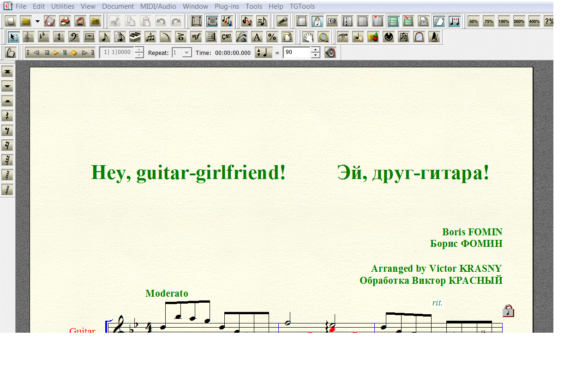Screen dimensions: 588x377
Task: Open the Plug-ins menu
Action: 227,6
